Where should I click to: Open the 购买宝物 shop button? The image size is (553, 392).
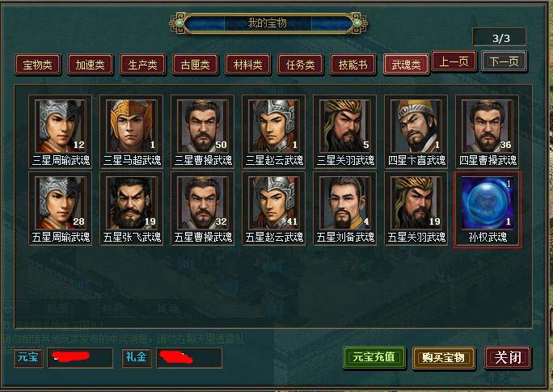pos(443,357)
